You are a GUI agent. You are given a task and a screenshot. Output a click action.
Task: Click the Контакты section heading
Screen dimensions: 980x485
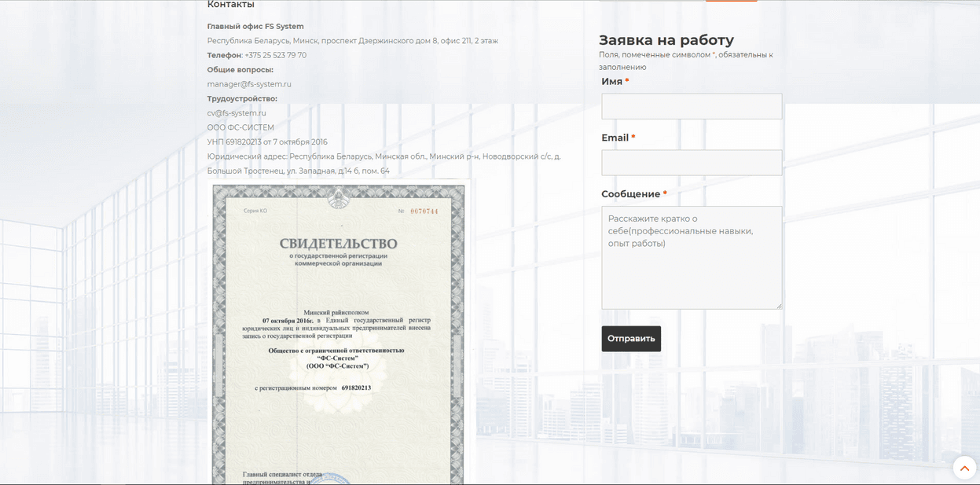[230, 5]
